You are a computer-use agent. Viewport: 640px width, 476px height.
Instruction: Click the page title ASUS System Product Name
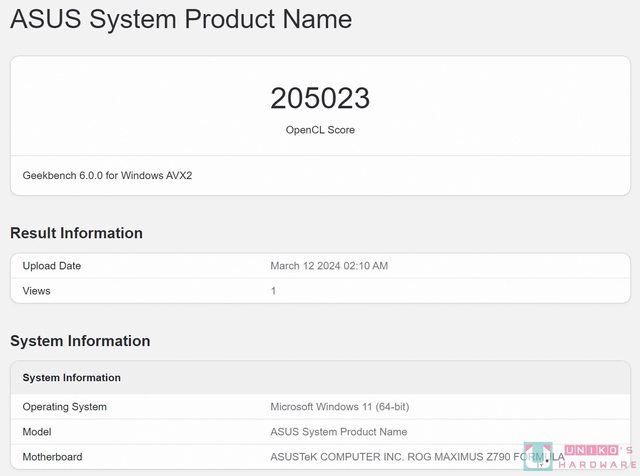click(181, 19)
